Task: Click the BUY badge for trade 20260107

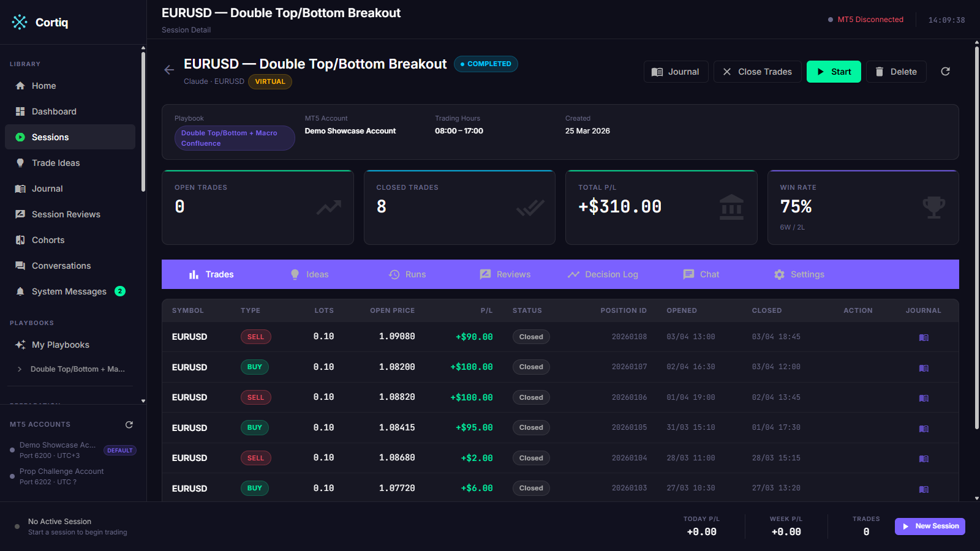Action: pyautogui.click(x=255, y=367)
